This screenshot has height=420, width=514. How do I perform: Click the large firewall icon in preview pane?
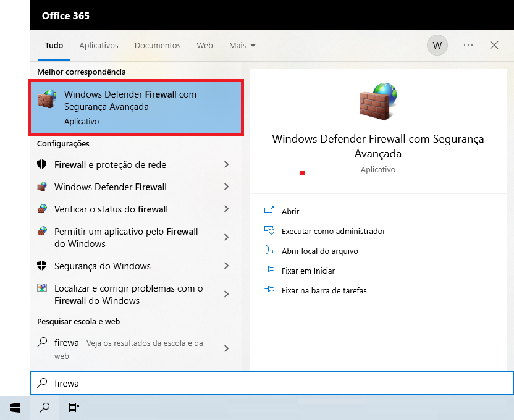click(377, 101)
